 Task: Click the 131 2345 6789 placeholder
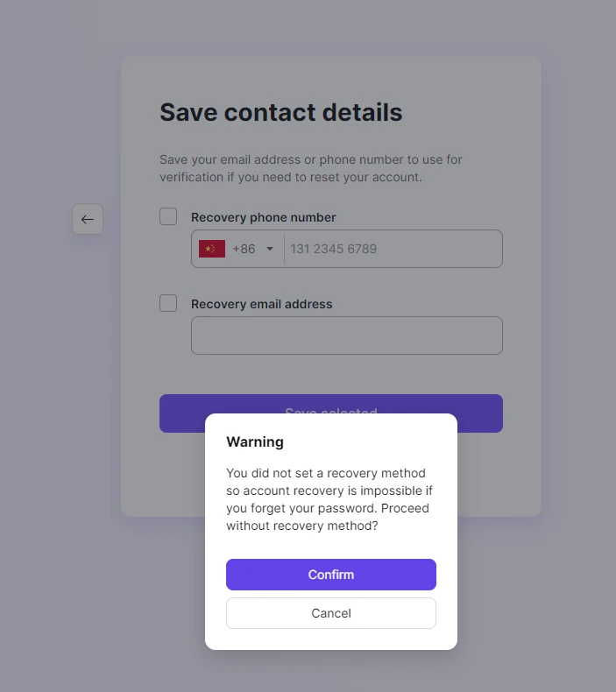pyautogui.click(x=333, y=249)
